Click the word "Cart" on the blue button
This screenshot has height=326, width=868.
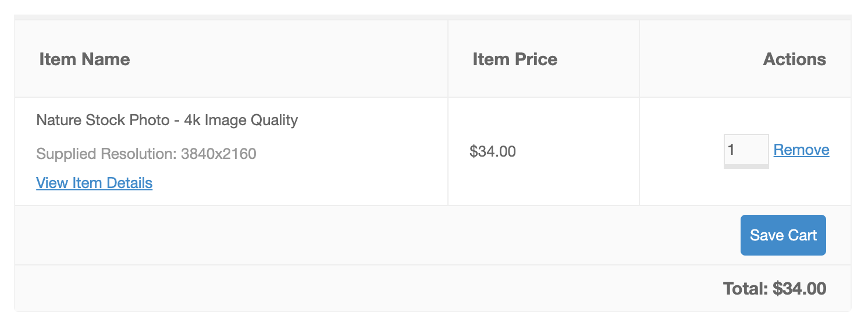802,235
